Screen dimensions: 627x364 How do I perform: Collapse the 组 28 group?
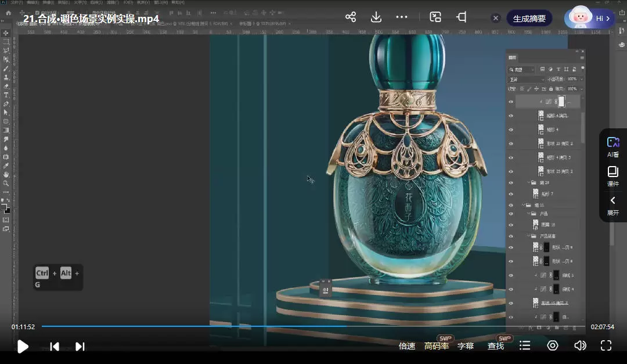(528, 182)
